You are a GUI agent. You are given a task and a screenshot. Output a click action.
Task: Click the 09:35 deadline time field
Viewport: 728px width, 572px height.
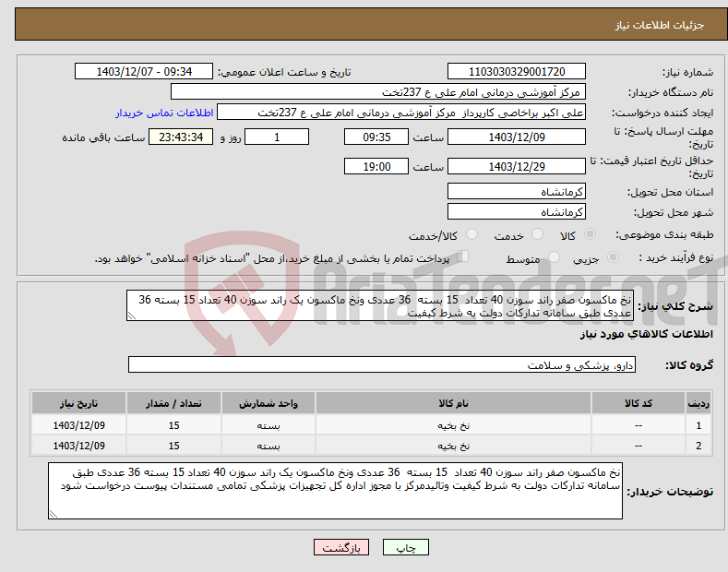(x=376, y=137)
